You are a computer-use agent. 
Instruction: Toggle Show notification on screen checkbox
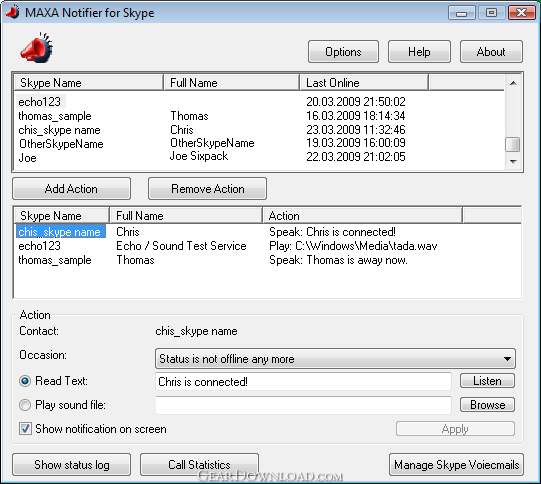coord(25,428)
